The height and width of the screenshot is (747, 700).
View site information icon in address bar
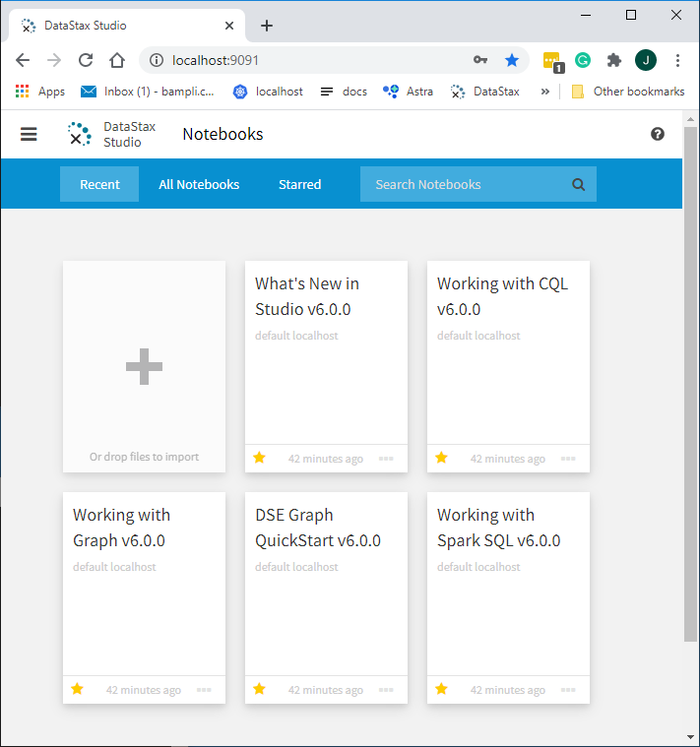[157, 60]
